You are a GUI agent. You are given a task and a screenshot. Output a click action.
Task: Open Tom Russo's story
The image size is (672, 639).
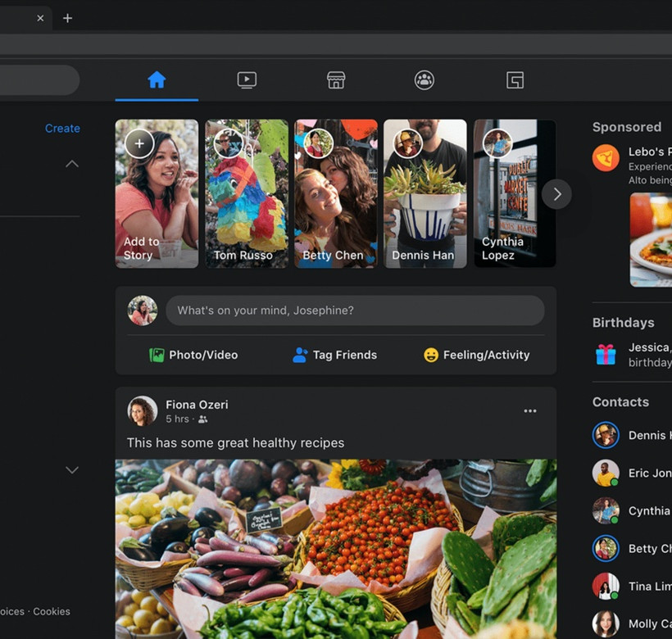click(x=246, y=194)
